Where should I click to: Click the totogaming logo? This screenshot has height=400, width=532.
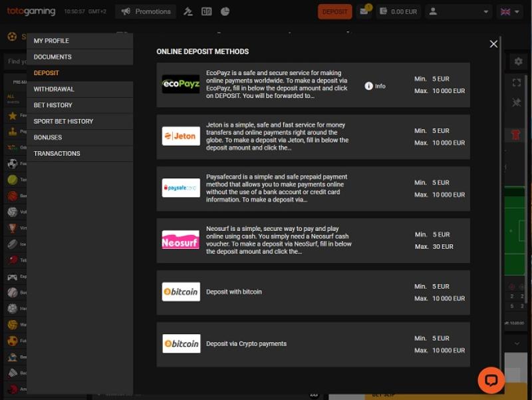click(31, 11)
